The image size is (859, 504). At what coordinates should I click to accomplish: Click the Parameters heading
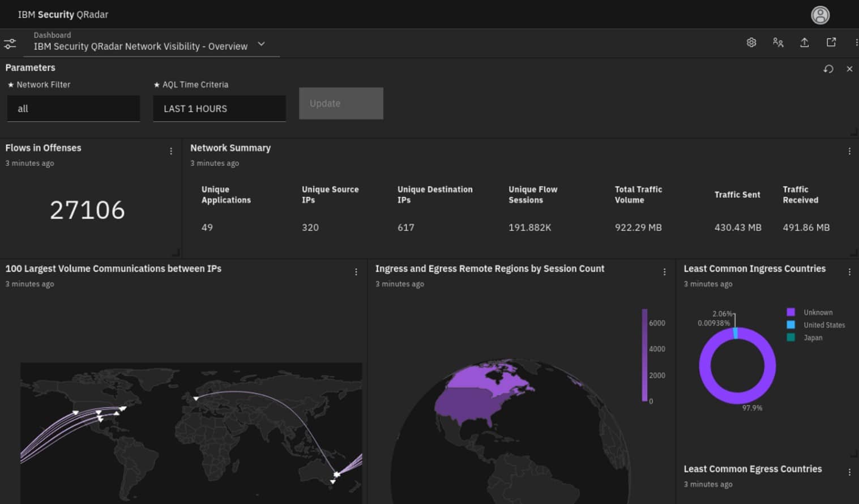[31, 67]
